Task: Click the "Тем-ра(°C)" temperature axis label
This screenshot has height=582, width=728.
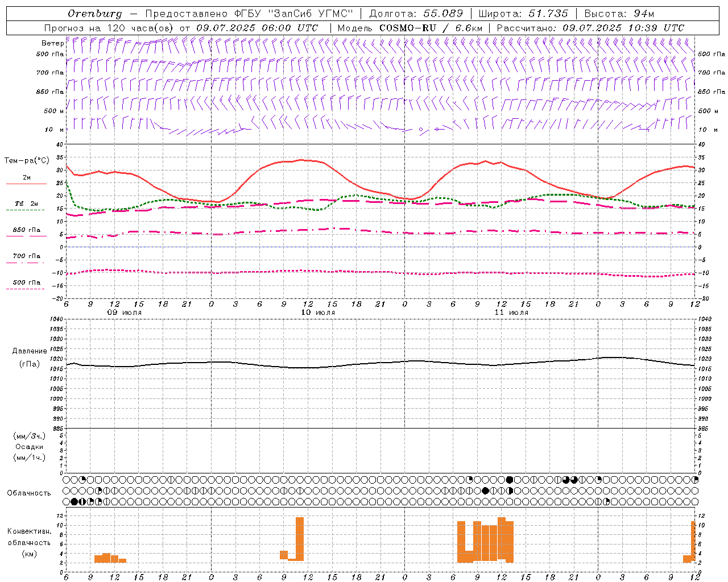Action: (27, 161)
